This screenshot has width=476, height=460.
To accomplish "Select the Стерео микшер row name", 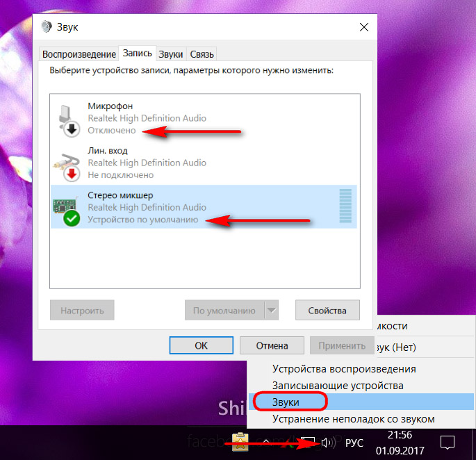I will [x=120, y=195].
